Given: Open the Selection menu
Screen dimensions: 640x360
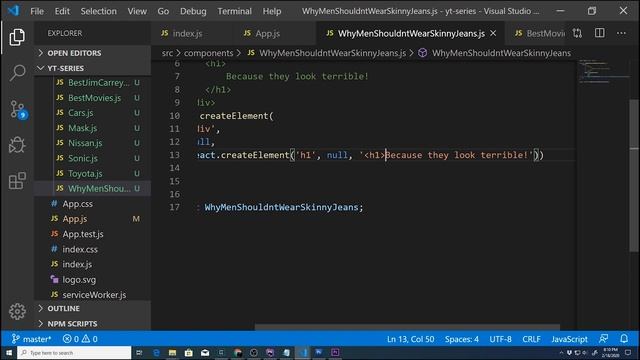Looking at the screenshot, I should tap(98, 11).
